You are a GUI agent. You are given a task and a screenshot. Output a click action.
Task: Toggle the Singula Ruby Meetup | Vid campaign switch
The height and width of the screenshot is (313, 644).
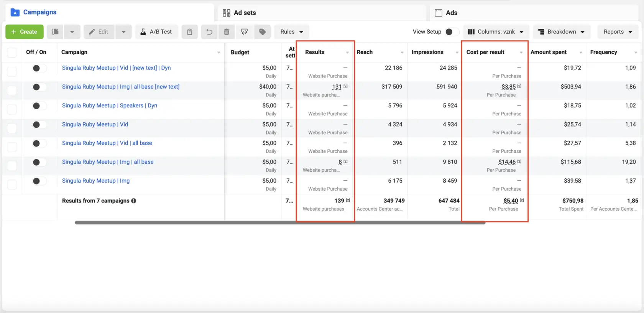39,125
